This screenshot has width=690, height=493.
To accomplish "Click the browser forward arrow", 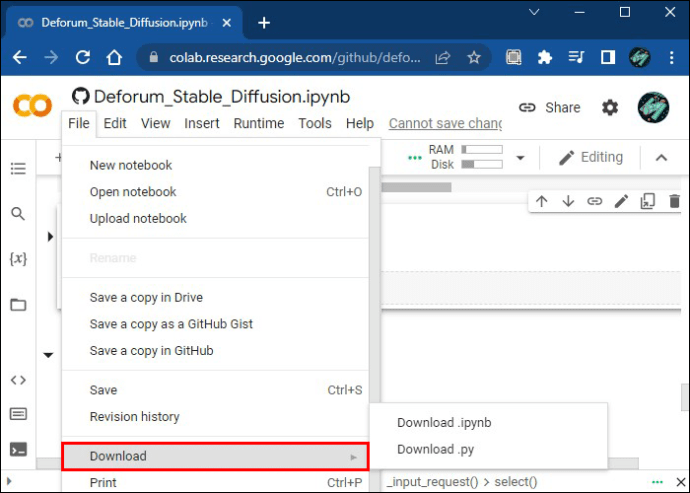I will (51, 57).
